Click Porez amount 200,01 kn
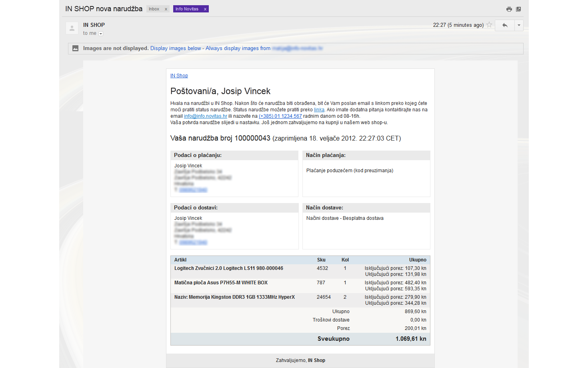588x368 pixels. tap(415, 328)
